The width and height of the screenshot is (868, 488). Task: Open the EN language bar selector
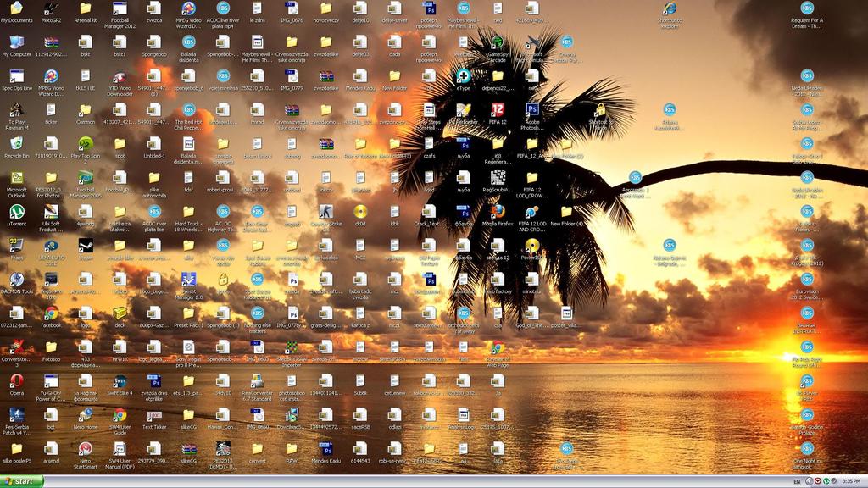(798, 481)
